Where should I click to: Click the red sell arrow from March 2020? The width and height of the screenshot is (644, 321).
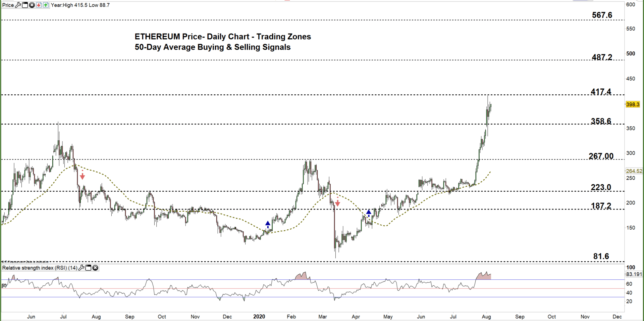[x=338, y=202]
